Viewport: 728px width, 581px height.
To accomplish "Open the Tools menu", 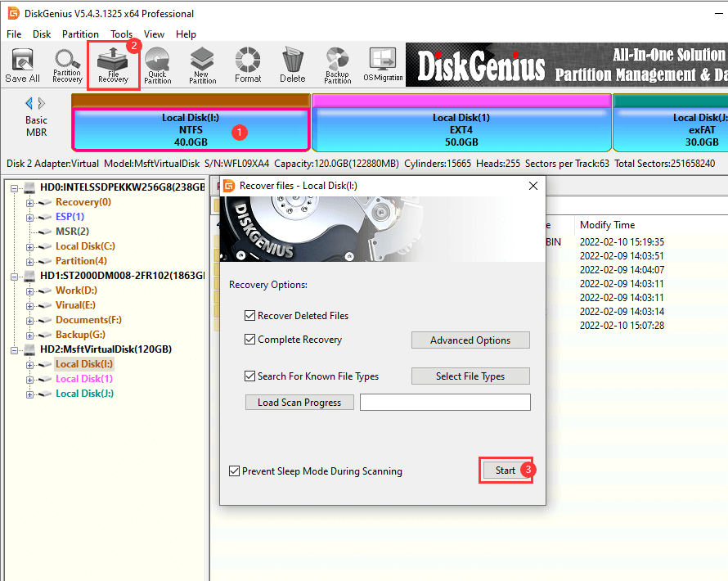I will 122,34.
